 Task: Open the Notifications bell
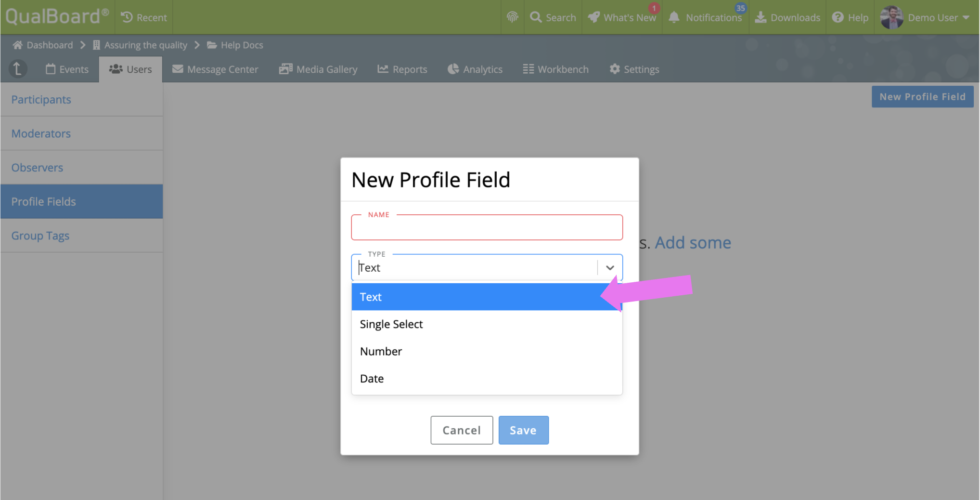tap(674, 17)
